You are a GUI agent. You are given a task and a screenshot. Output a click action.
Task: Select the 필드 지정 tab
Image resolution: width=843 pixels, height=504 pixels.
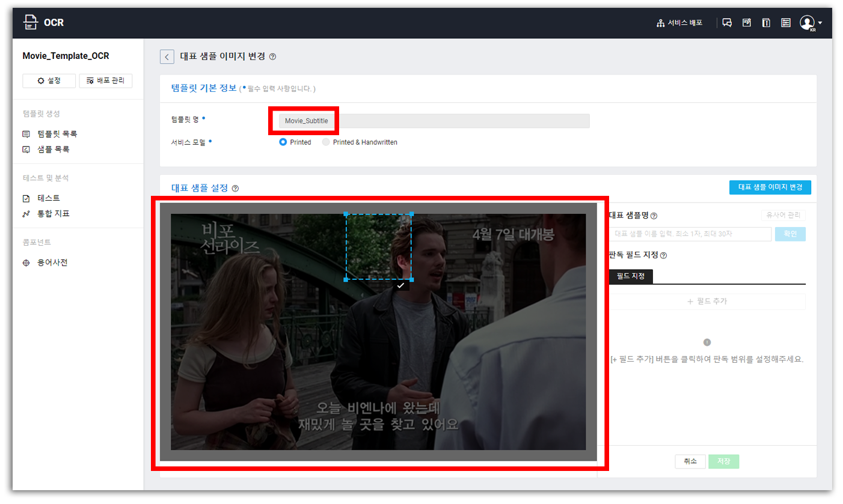point(631,276)
